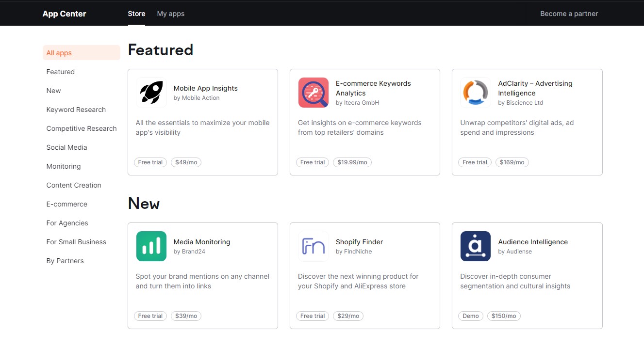Click 'Discover in-depth consumer segmentation' description

coord(515,281)
